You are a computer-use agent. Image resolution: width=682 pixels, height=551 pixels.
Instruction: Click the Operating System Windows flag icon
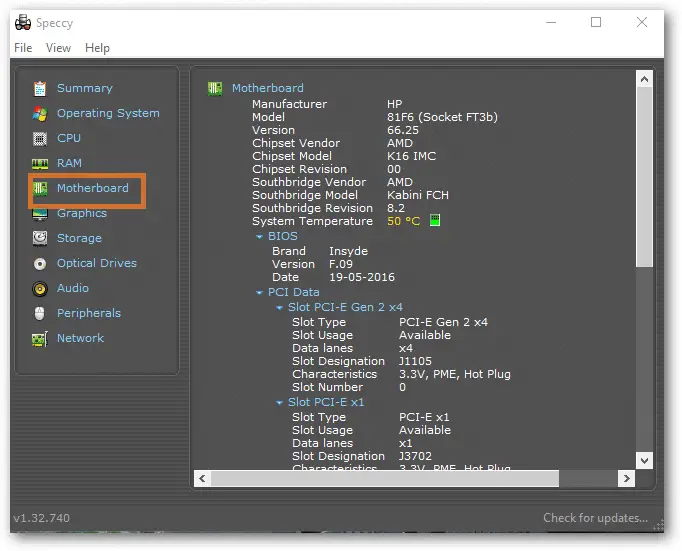click(40, 114)
